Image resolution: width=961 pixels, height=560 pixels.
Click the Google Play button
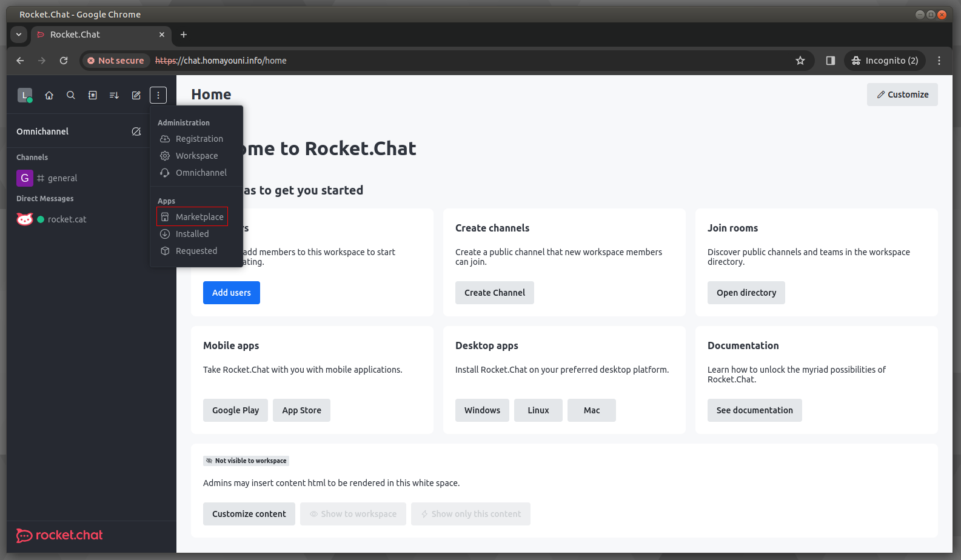click(x=235, y=410)
